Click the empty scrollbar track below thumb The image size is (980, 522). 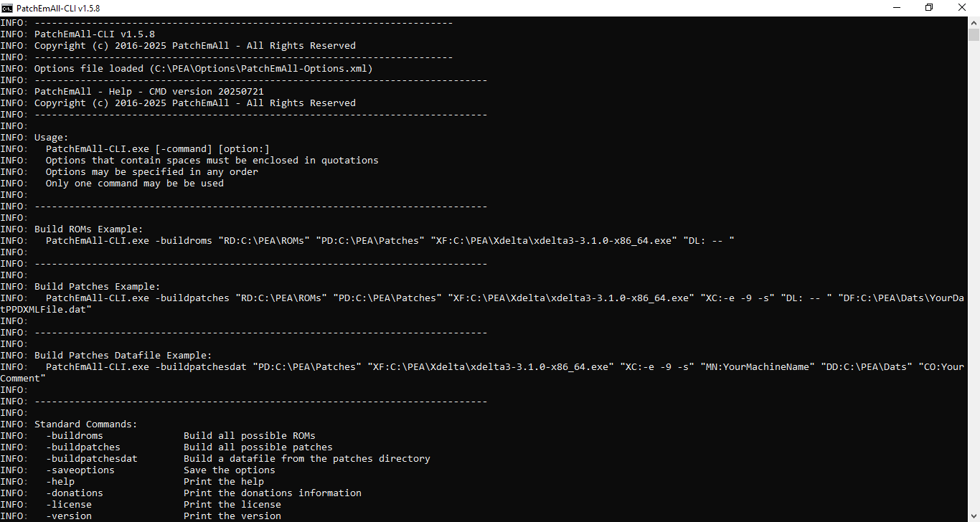[x=974, y=287]
